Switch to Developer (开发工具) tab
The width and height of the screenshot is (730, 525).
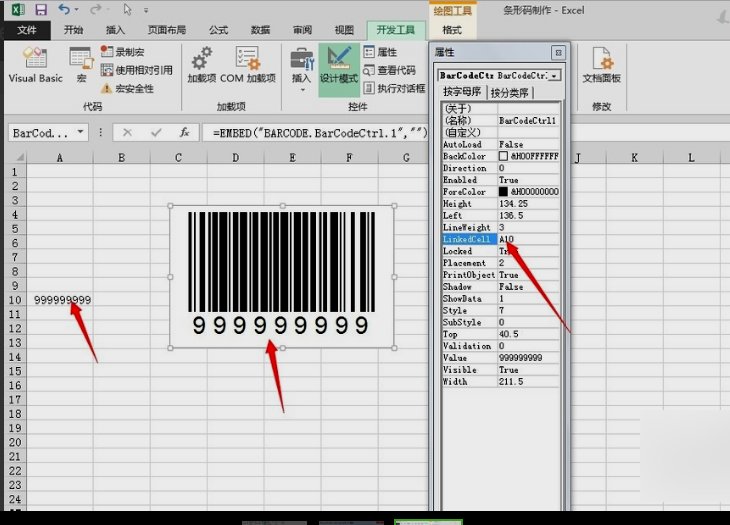pos(396,30)
